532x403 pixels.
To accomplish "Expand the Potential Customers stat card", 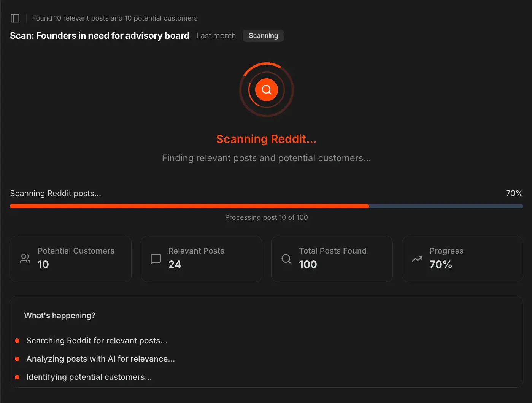I will coord(70,259).
